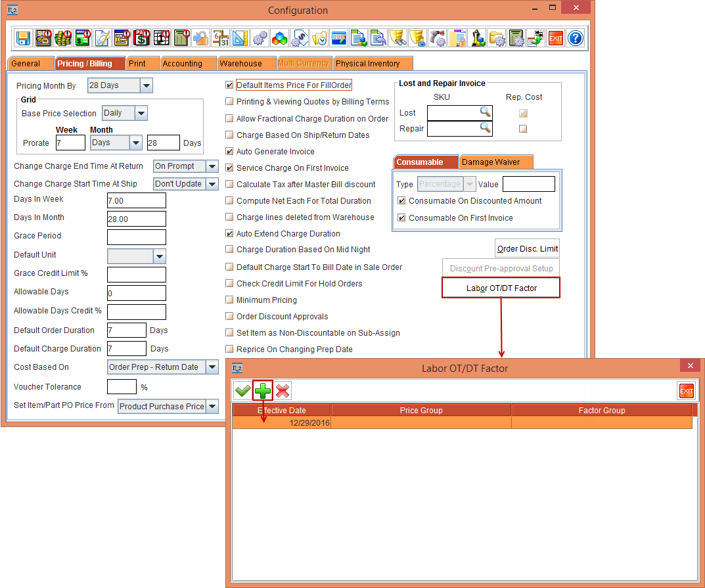Uncheck Auto Generate Invoice
Image resolution: width=705 pixels, height=588 pixels.
[x=229, y=152]
